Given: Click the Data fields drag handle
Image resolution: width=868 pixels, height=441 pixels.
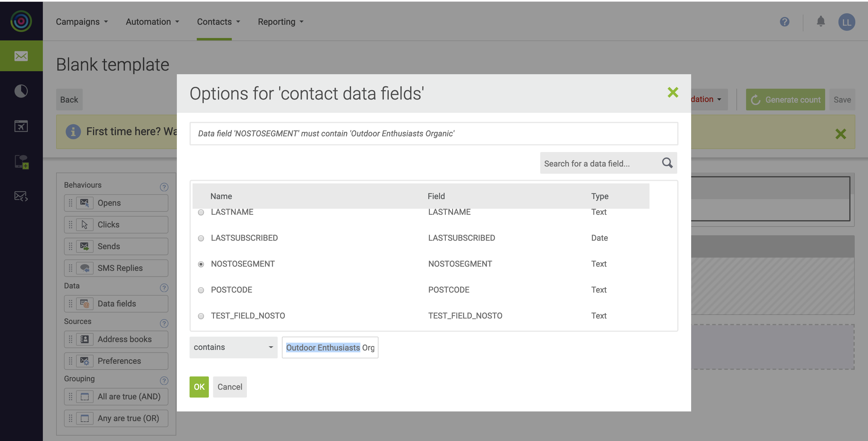Looking at the screenshot, I should 70,304.
